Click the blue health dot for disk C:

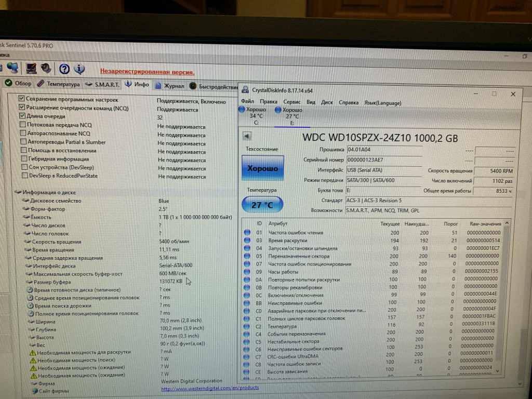tap(242, 109)
